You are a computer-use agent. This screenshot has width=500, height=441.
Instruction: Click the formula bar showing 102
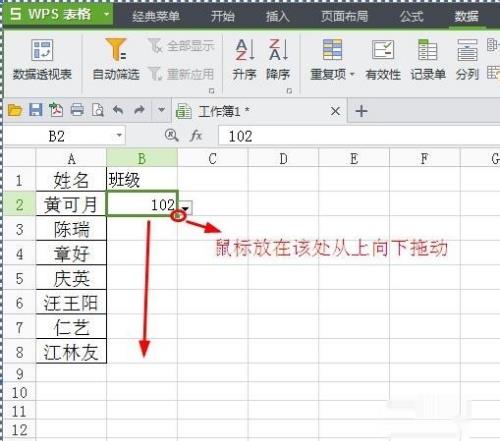click(x=359, y=136)
